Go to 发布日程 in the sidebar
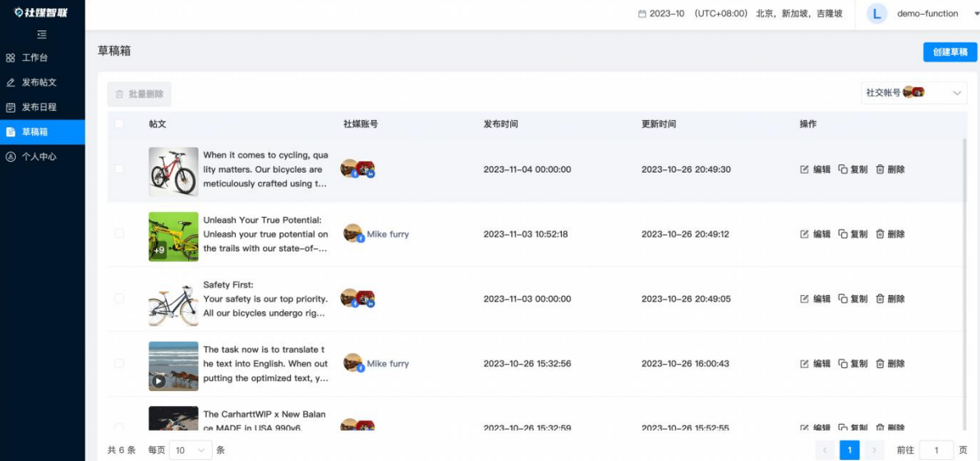The height and width of the screenshot is (461, 980). pyautogui.click(x=39, y=107)
